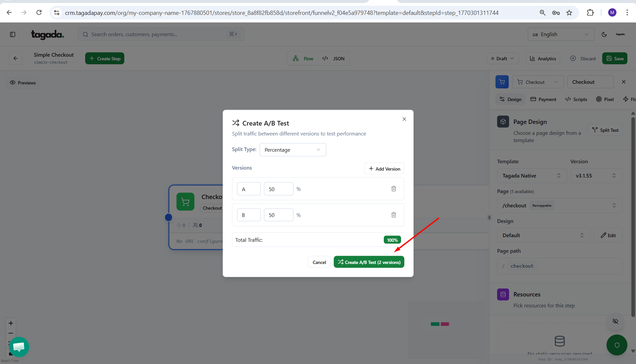Open the Split Type Percentage dropdown
The width and height of the screenshot is (636, 364).
click(293, 150)
